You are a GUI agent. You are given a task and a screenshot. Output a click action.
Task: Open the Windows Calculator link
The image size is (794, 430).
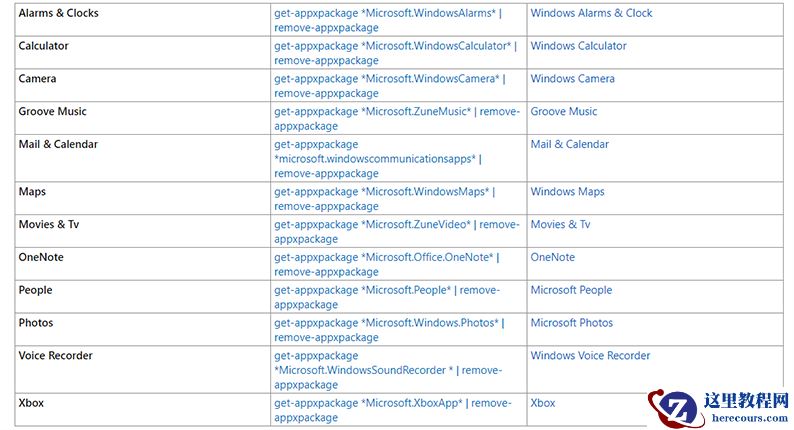click(x=578, y=46)
